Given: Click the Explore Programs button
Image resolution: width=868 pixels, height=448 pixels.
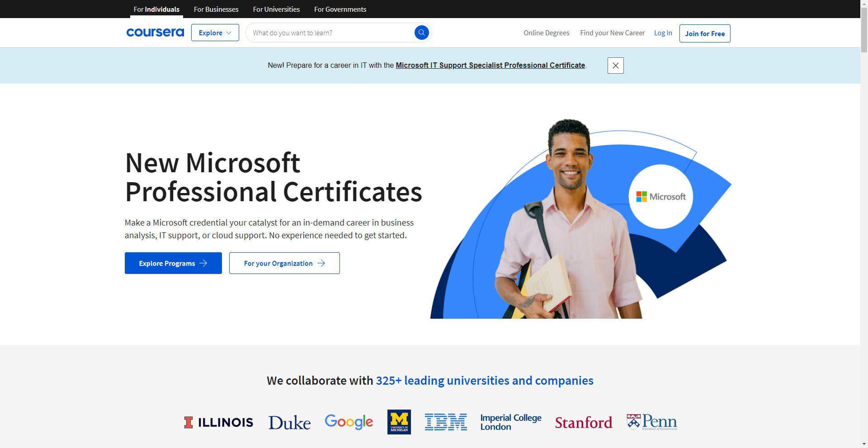Looking at the screenshot, I should coord(173,263).
